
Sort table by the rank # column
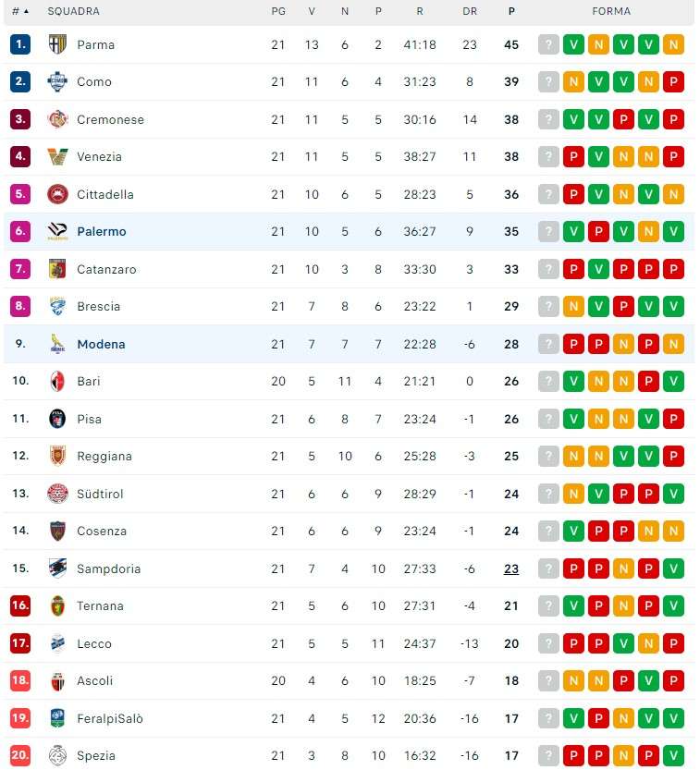tap(19, 11)
